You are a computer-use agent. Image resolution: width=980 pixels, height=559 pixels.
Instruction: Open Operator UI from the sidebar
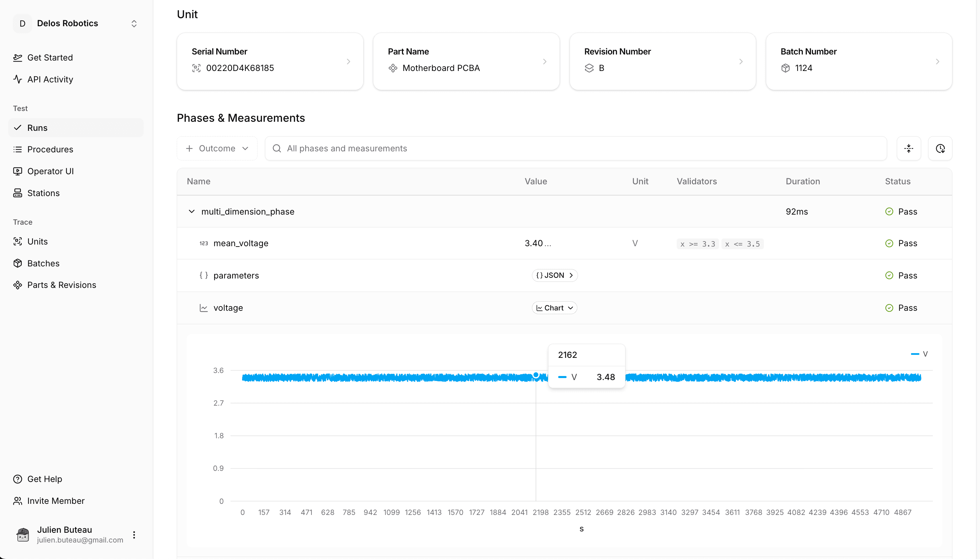point(51,171)
